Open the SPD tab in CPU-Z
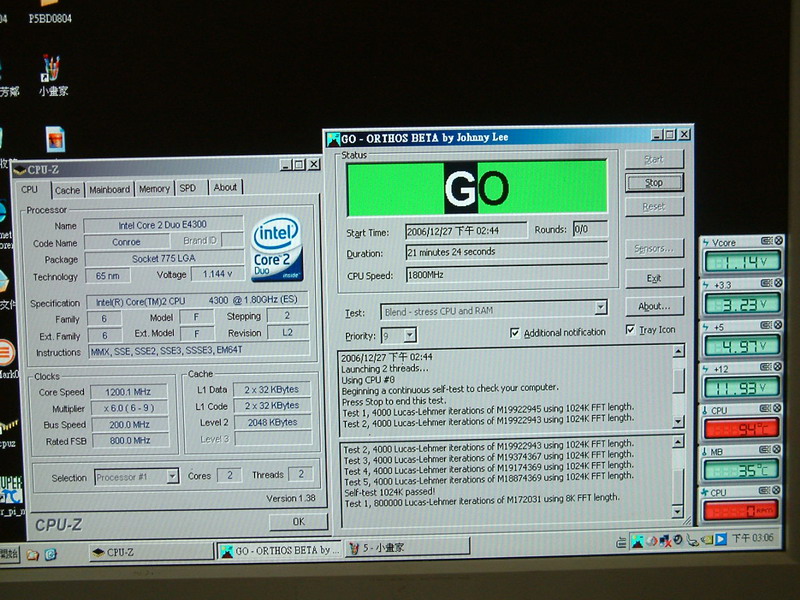 coord(188,188)
